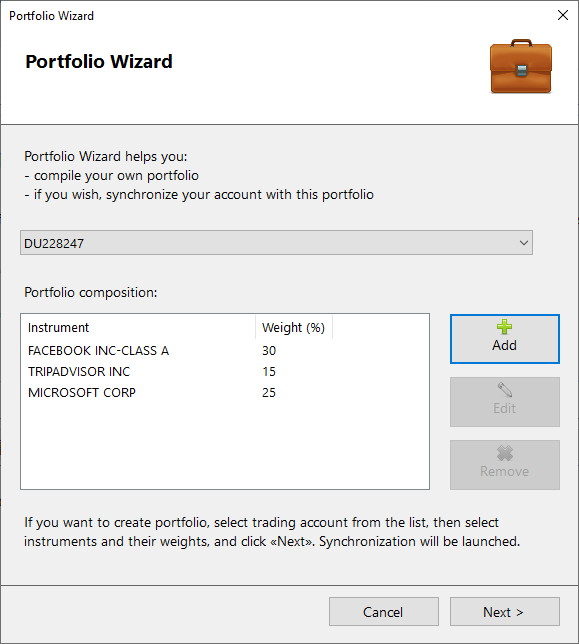Viewport: 579px width, 644px height.
Task: Select the TRIPADVISOR INC row
Action: (x=225, y=371)
